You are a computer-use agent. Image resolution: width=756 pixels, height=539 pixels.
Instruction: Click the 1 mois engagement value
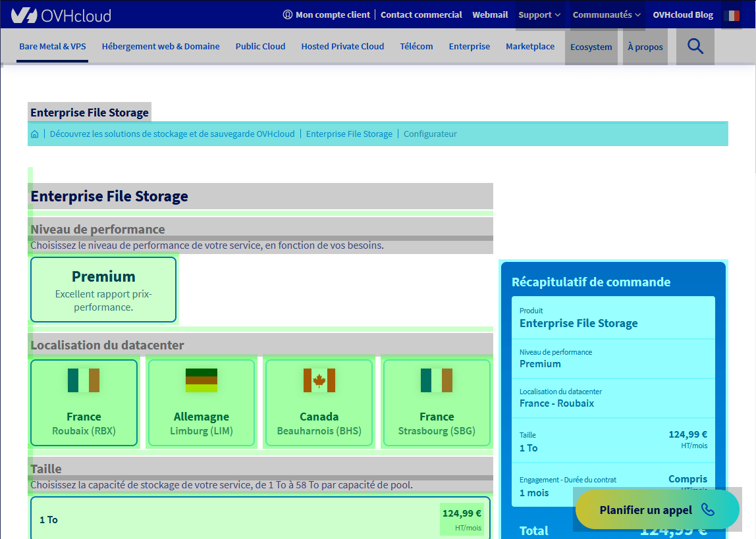[x=533, y=493]
